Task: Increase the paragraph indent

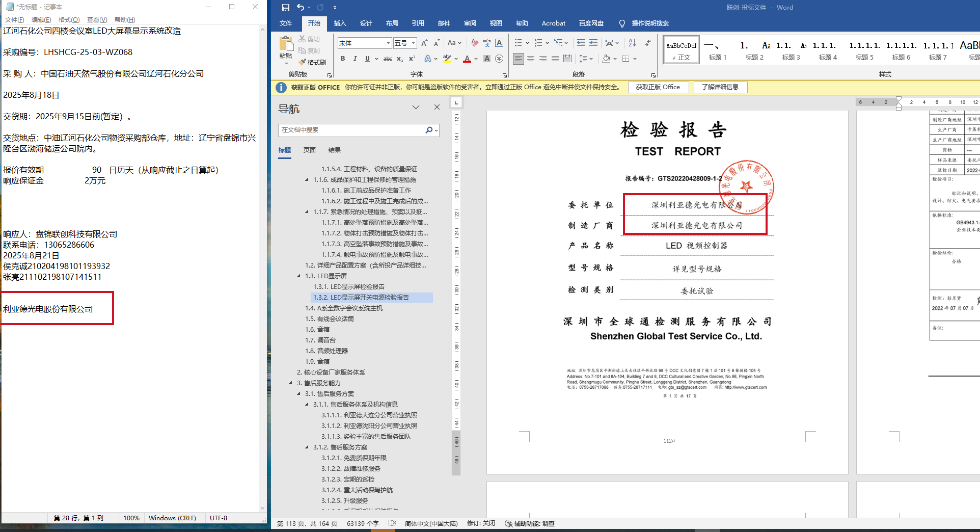Action: 593,43
